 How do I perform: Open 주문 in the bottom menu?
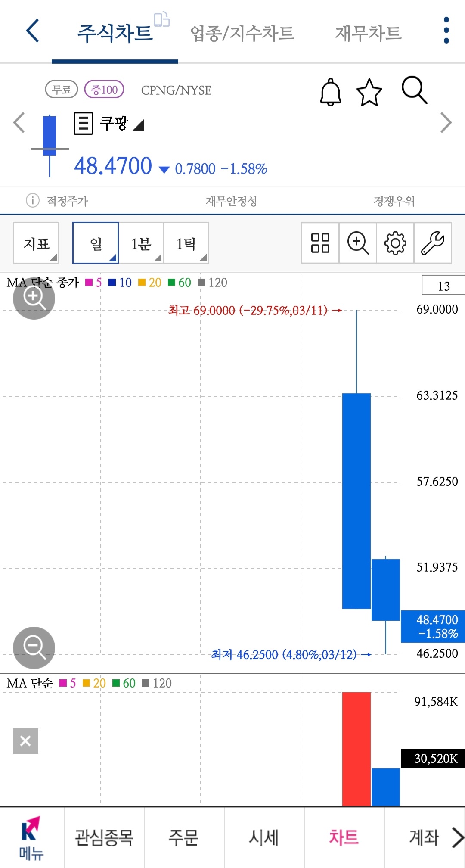click(184, 837)
